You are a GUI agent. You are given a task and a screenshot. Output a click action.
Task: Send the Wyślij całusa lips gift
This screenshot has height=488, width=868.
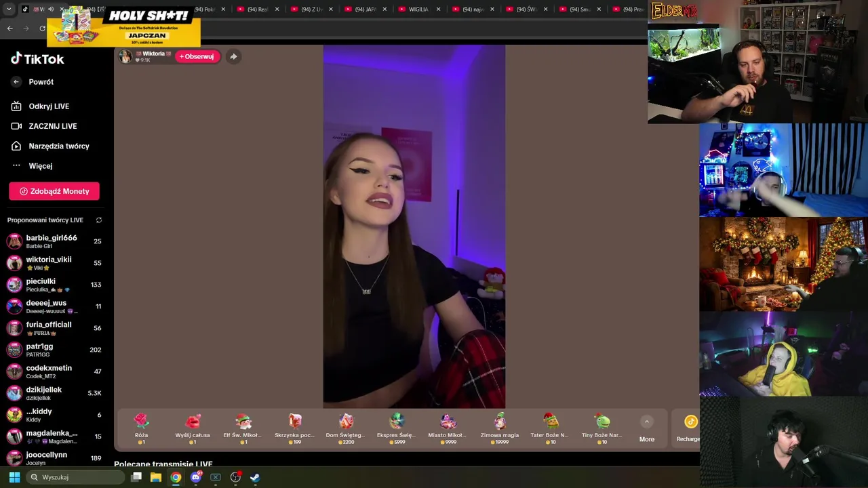click(193, 428)
